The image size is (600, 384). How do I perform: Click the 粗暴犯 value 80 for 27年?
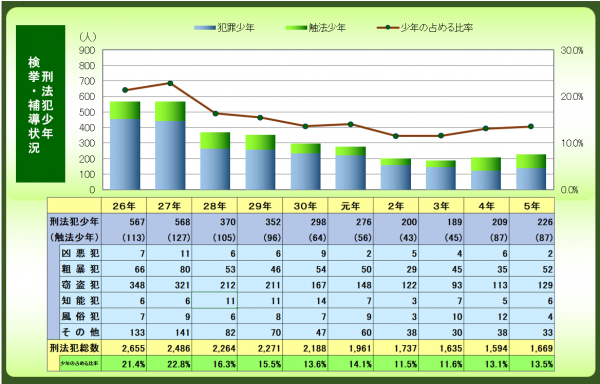pos(169,269)
